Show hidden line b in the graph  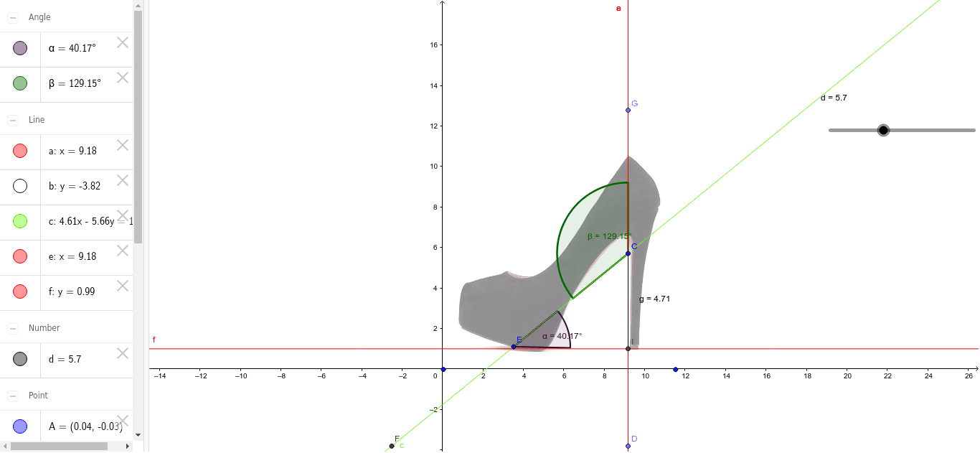point(20,186)
